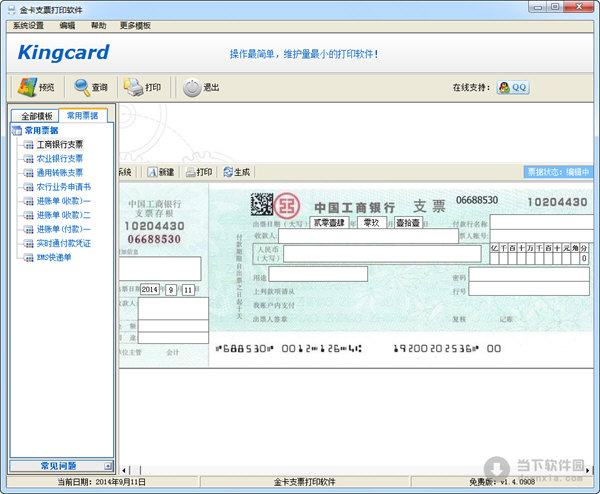This screenshot has width=600, height=494.
Task: Click the icon beside 工商银行支票
Action: coord(29,145)
